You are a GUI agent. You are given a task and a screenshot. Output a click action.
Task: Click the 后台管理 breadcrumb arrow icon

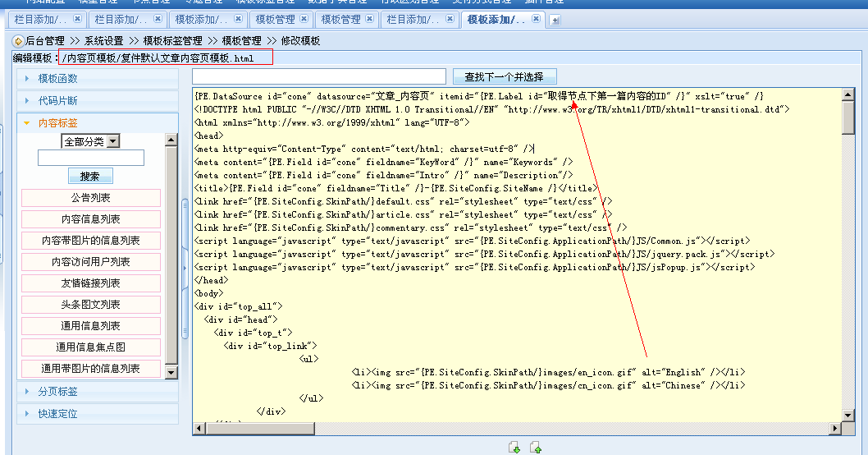click(x=18, y=40)
